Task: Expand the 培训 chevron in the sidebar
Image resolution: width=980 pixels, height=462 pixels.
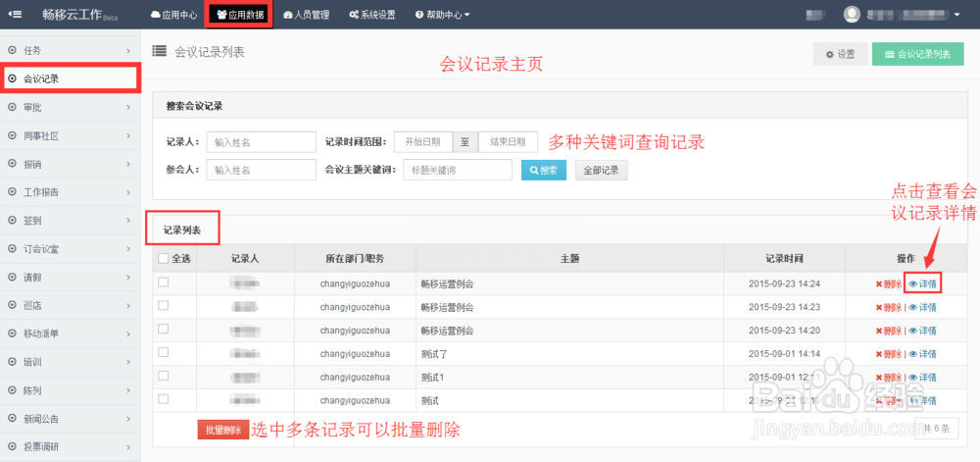Action: point(128,362)
